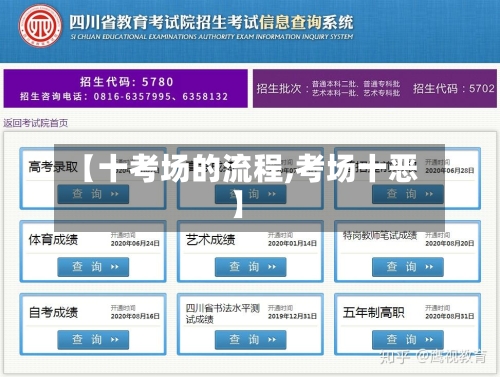Viewport: 500px width, 377px height.
Task: Click the date 2020年08月20日
Action: coord(450,243)
